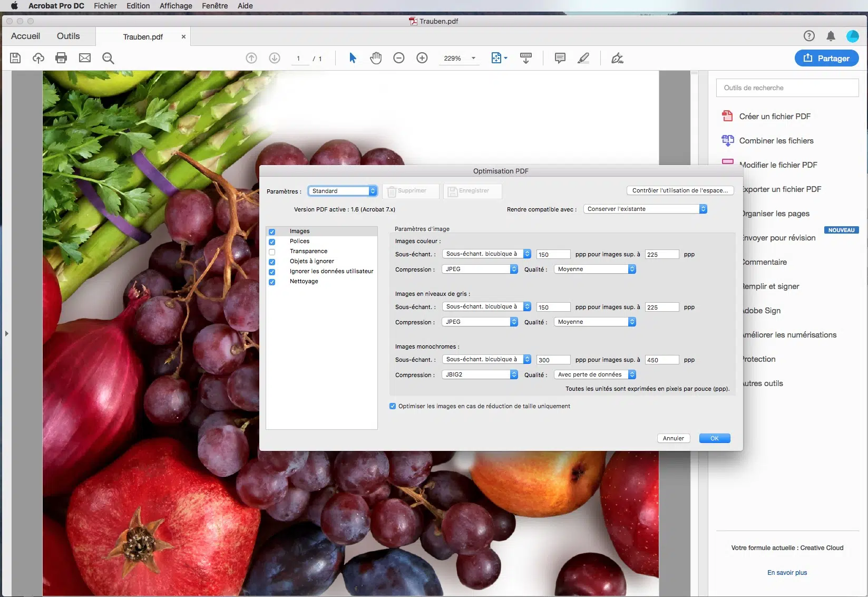Open the Paramètres Standard dropdown
The width and height of the screenshot is (868, 597).
click(x=343, y=191)
